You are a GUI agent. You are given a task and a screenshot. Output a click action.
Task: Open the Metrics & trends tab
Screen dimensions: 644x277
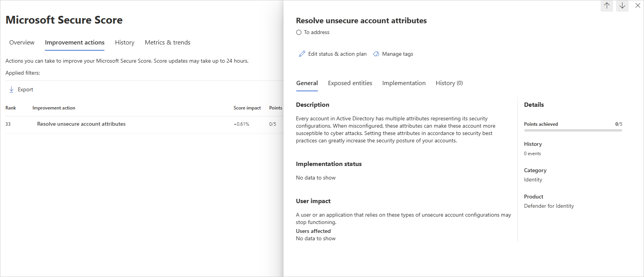(167, 43)
